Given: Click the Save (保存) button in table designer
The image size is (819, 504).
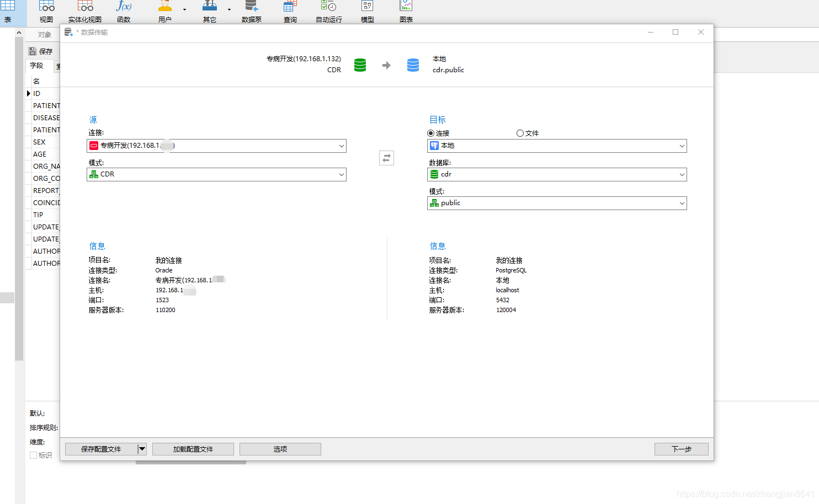Looking at the screenshot, I should (x=41, y=51).
